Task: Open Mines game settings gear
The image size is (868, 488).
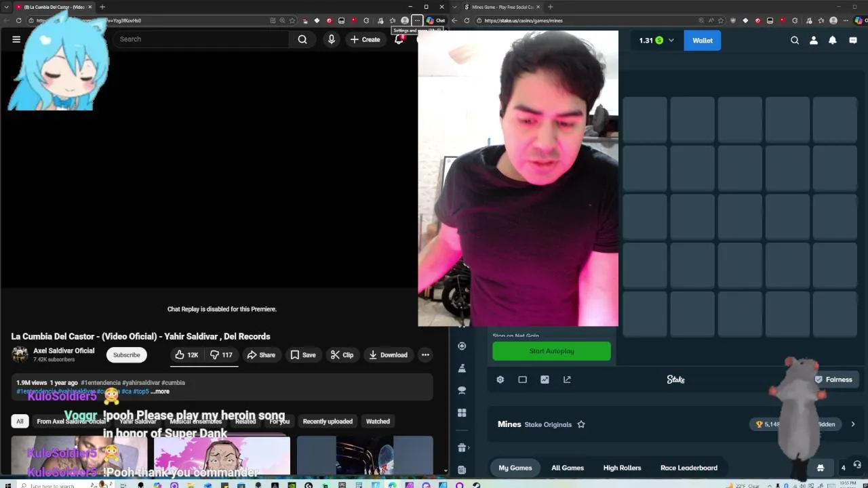Action: pos(500,380)
